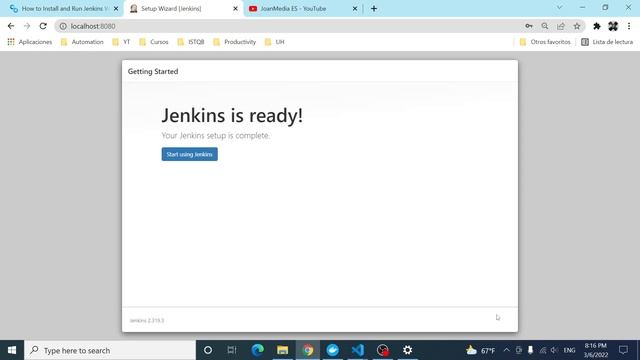Click the Jenkins is ready! heading
This screenshot has height=360, width=640.
pyautogui.click(x=232, y=116)
